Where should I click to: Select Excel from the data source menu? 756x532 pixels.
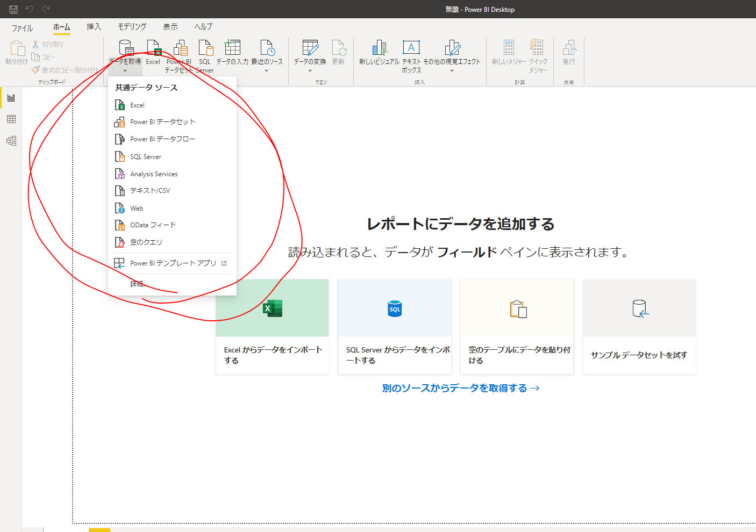point(172,105)
